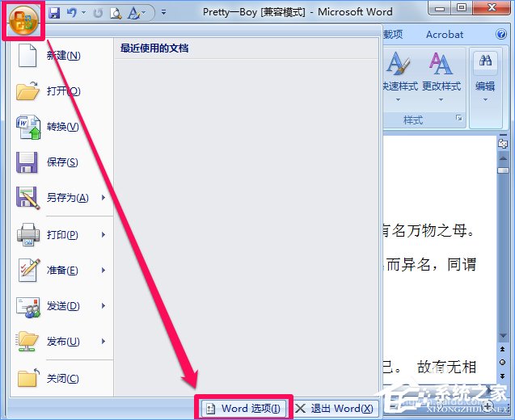515x420 pixels.
Task: Click Select Browse Object circle button
Action: [x=503, y=362]
